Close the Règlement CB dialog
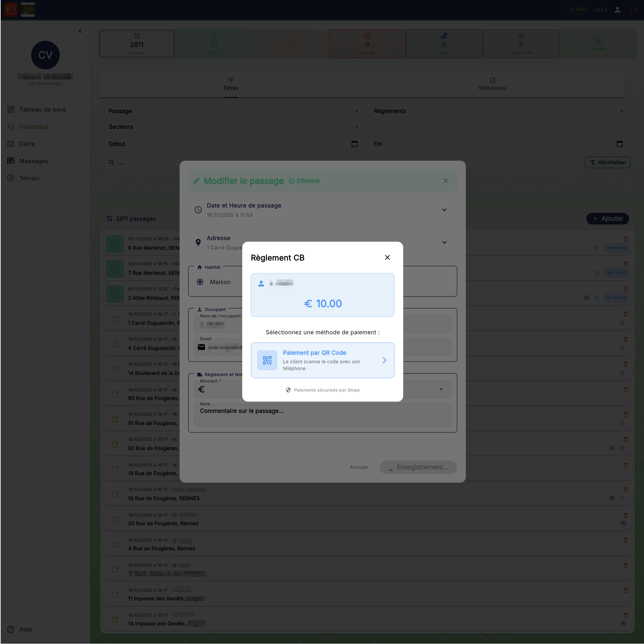Image resolution: width=644 pixels, height=644 pixels. pyautogui.click(x=387, y=258)
